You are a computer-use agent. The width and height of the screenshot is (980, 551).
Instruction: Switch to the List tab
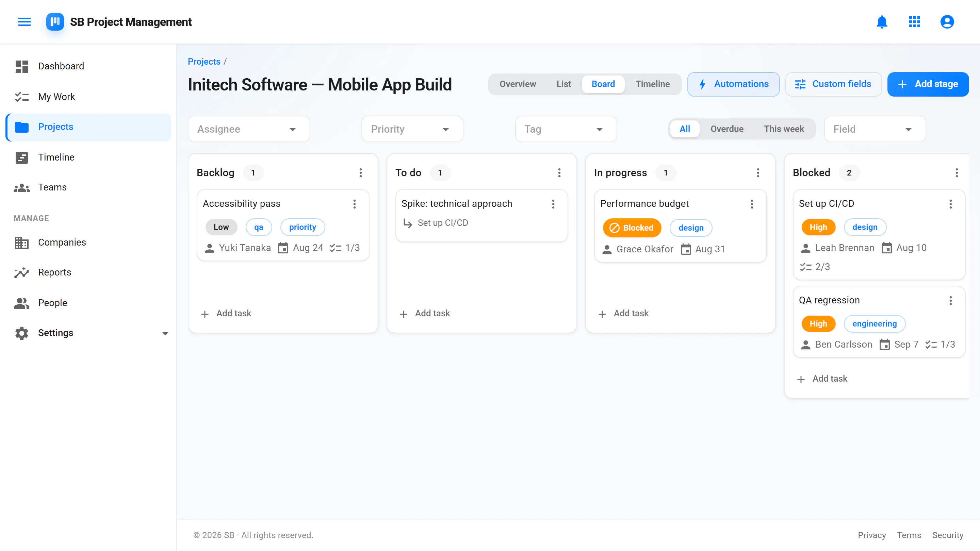coord(563,84)
